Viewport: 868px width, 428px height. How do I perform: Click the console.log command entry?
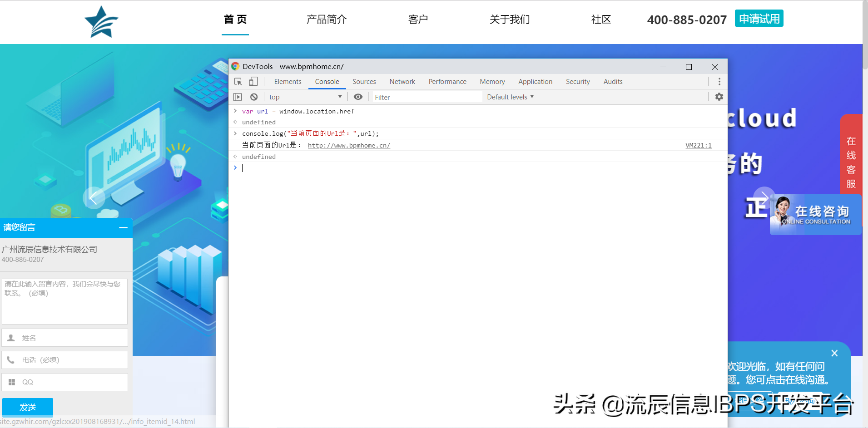tap(310, 133)
